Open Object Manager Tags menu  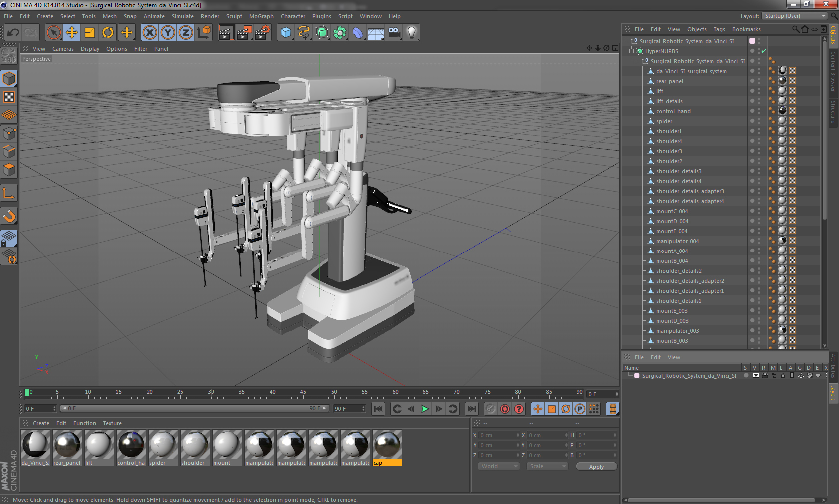pyautogui.click(x=719, y=29)
